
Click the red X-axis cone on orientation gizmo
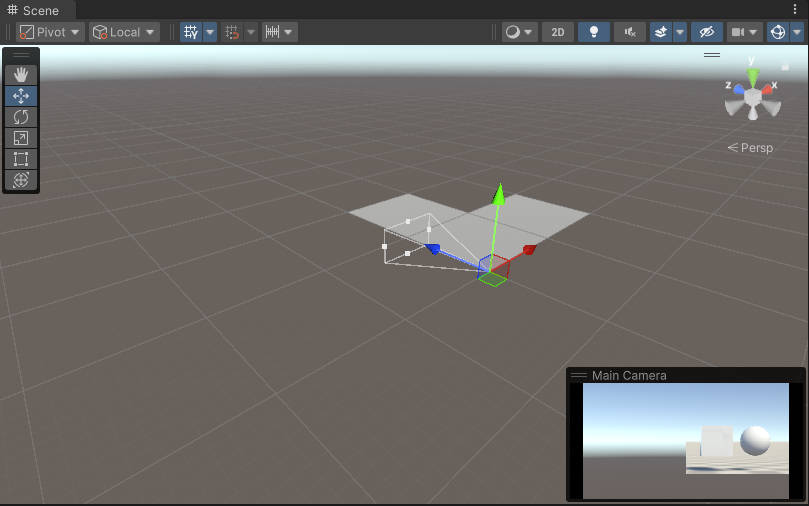coord(768,89)
